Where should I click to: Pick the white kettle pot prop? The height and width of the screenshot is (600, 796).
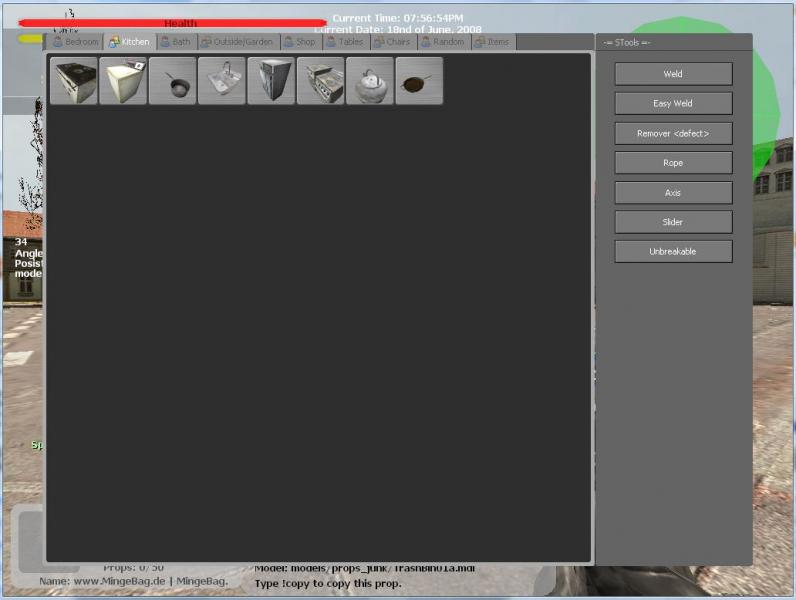pyautogui.click(x=370, y=81)
